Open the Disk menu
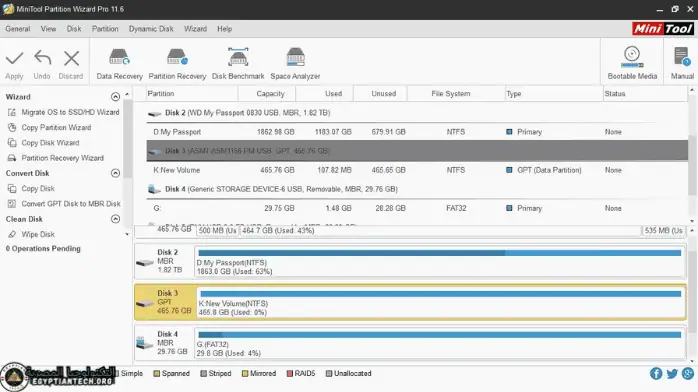 click(74, 29)
